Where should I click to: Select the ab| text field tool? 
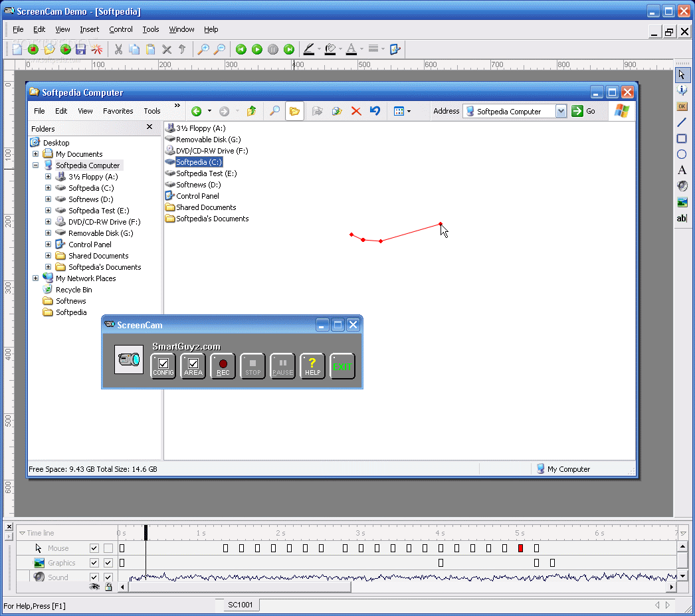pos(682,218)
